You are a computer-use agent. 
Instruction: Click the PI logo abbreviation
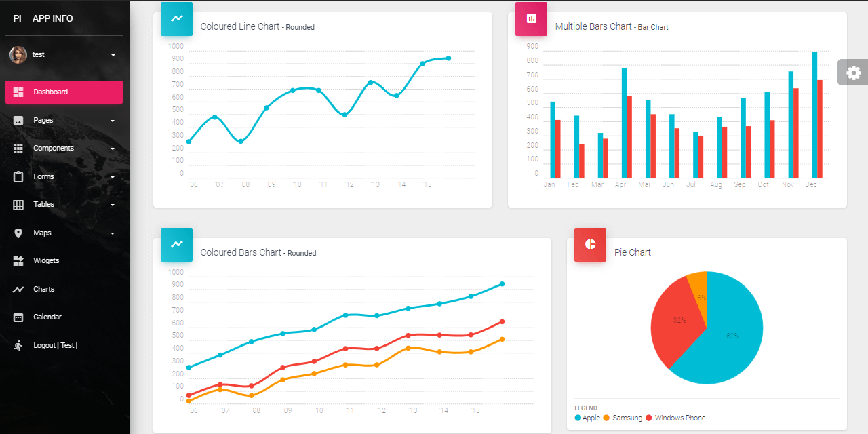(18, 18)
